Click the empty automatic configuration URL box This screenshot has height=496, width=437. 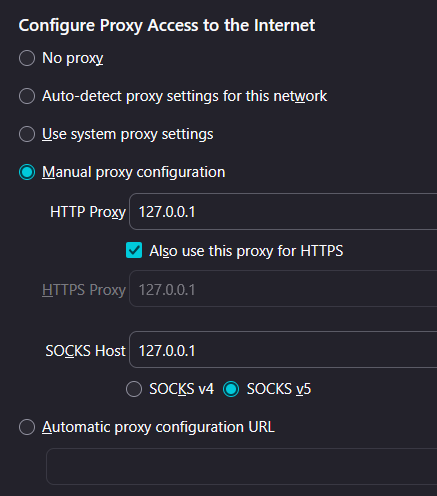coord(242,466)
